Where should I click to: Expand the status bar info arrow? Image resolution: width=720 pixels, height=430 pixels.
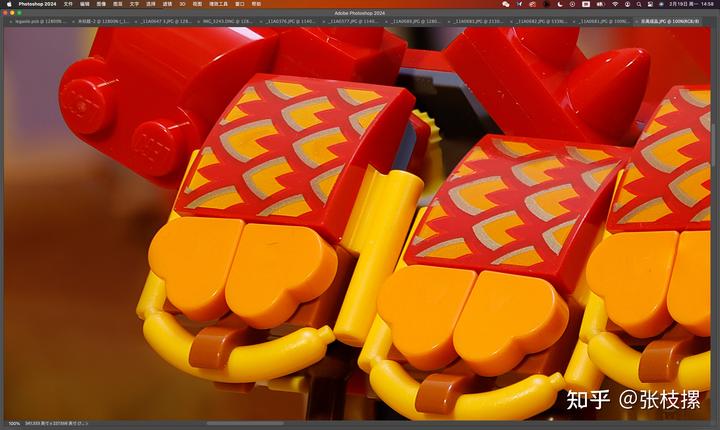87,424
